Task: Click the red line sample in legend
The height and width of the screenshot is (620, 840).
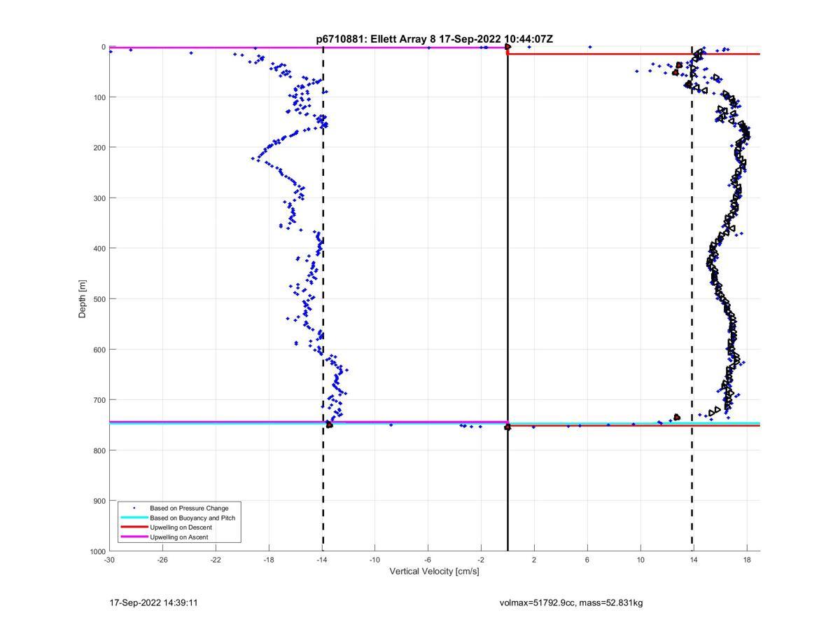Action: [134, 528]
